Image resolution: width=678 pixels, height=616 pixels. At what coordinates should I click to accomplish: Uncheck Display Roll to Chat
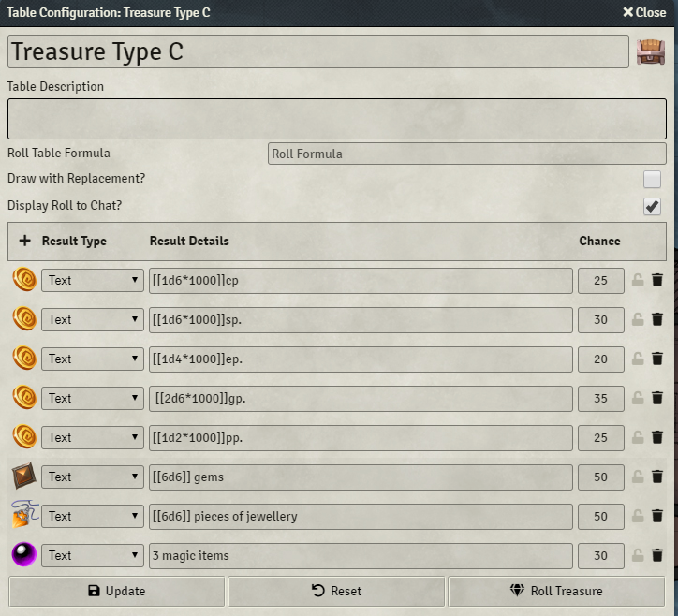652,206
